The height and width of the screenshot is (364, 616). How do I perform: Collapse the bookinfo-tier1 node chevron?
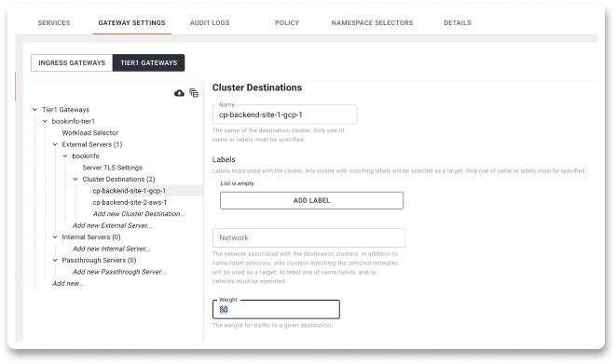click(x=45, y=121)
